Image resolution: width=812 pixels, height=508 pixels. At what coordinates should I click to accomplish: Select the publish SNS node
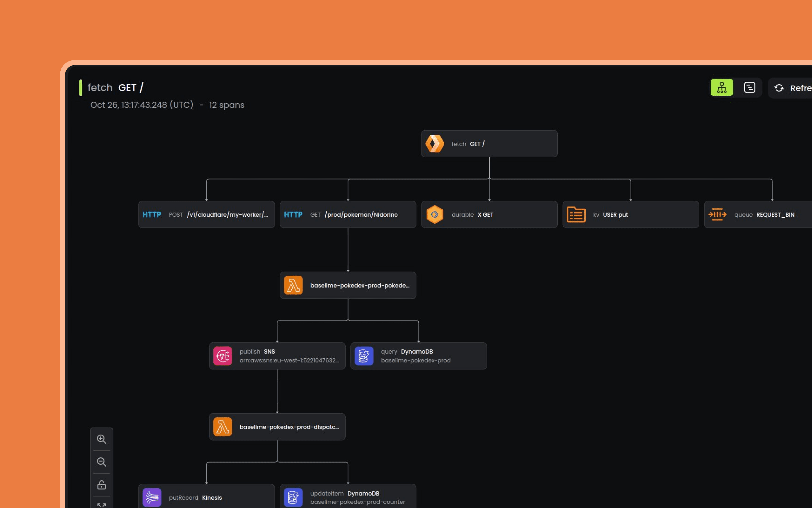pos(277,356)
